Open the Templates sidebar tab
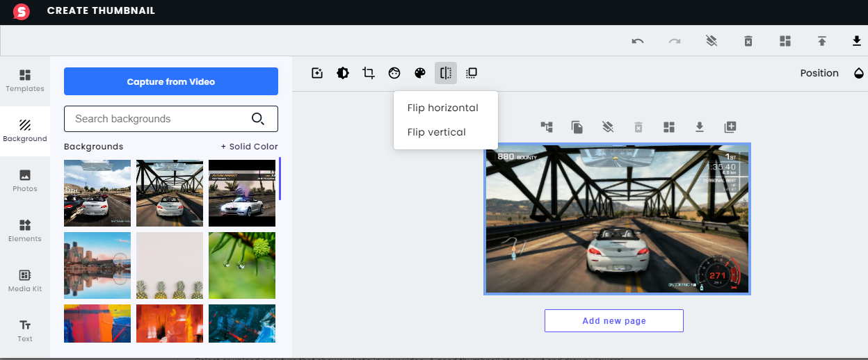The height and width of the screenshot is (360, 868). [25, 81]
